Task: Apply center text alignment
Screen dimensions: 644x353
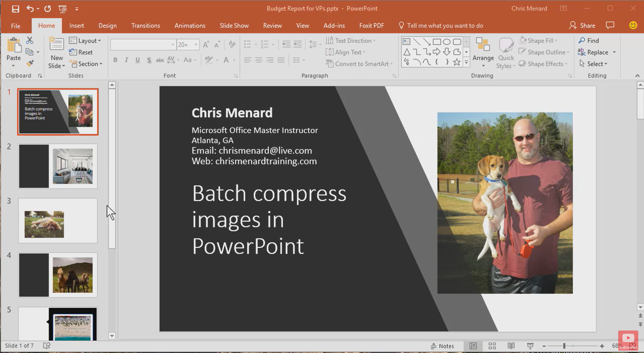Action: [259, 60]
